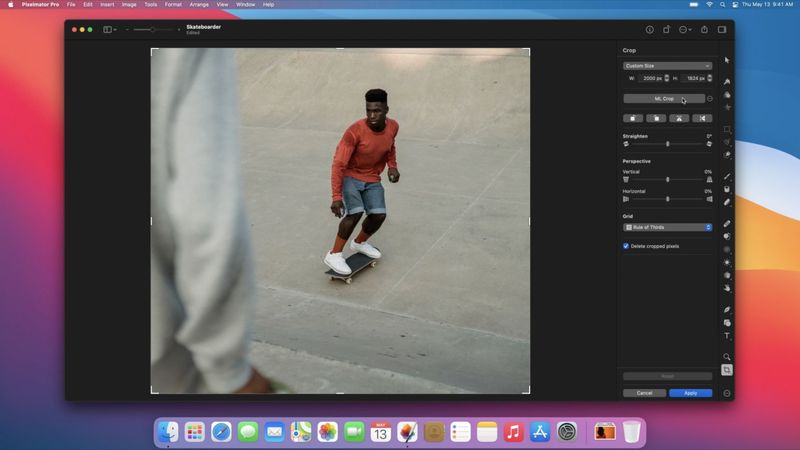Toggle Delete cropped pixels checkbox

[626, 246]
